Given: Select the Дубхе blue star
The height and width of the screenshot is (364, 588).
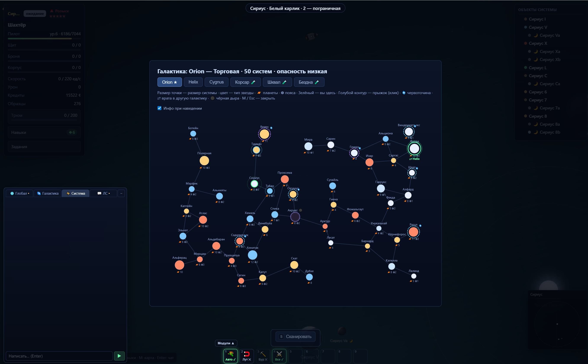Looking at the screenshot, I should [x=309, y=277].
